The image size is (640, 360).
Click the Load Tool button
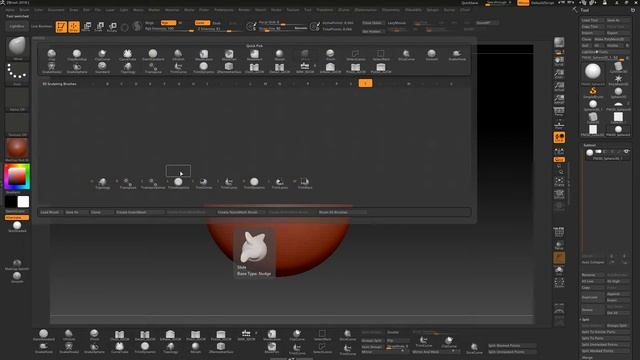pos(592,20)
